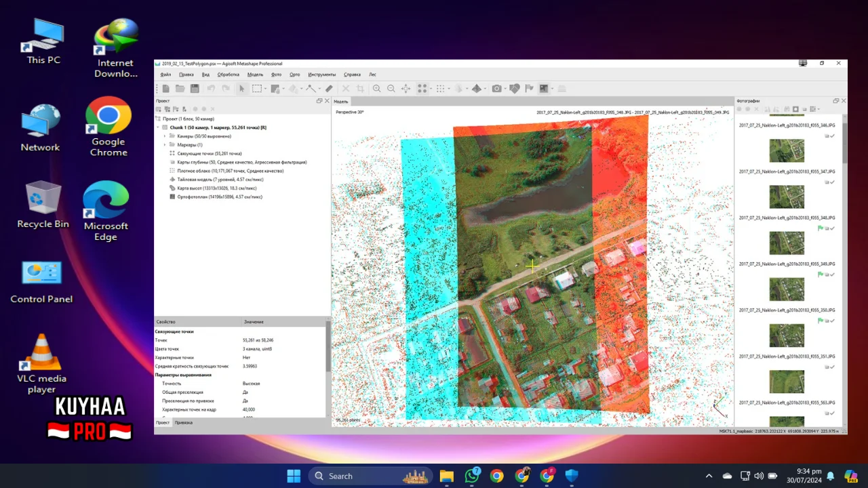Float the Photos pane with undock icon
The image size is (868, 488).
tap(836, 100)
